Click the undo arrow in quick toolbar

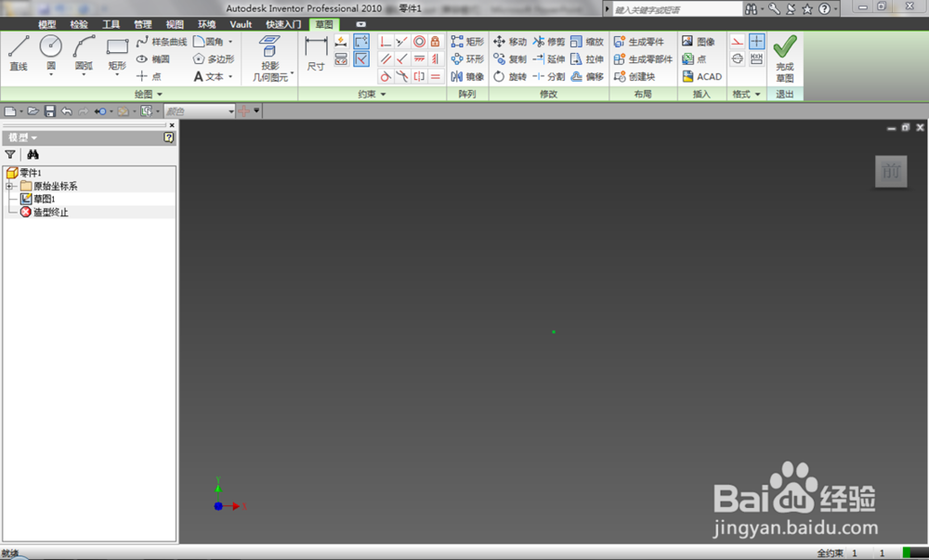[66, 111]
